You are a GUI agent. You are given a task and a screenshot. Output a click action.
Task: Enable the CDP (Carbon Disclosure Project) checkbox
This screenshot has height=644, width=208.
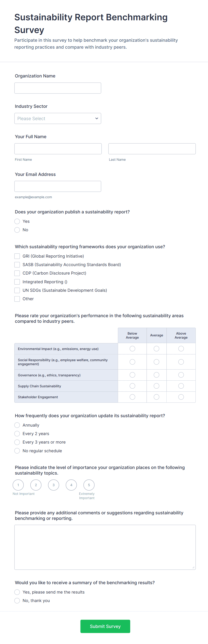tap(17, 273)
